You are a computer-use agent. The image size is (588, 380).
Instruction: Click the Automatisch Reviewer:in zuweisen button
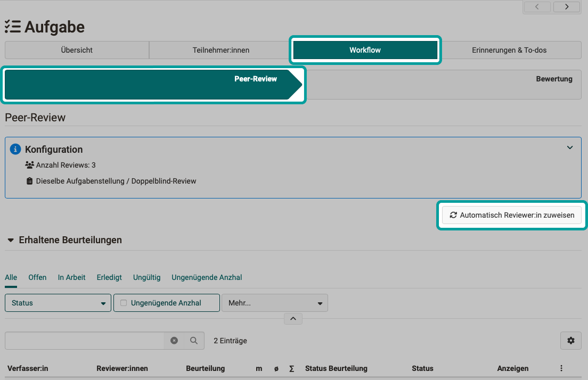(511, 215)
